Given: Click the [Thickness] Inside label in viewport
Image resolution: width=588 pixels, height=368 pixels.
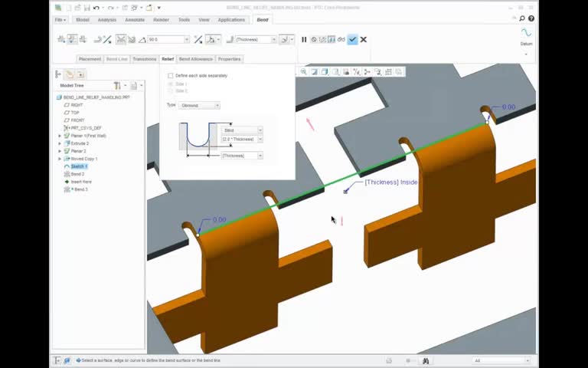Looking at the screenshot, I should click(391, 182).
